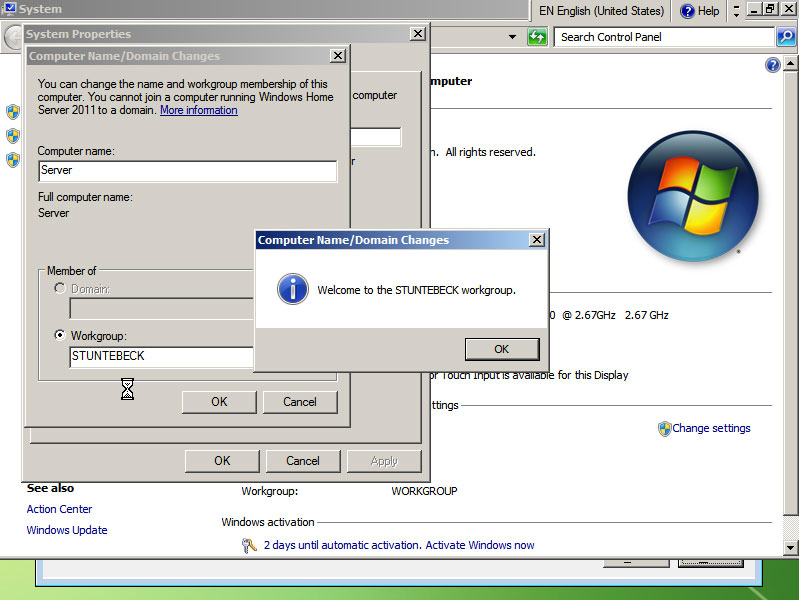Open the language bar options arrow
This screenshot has height=600, width=799.
click(736, 11)
